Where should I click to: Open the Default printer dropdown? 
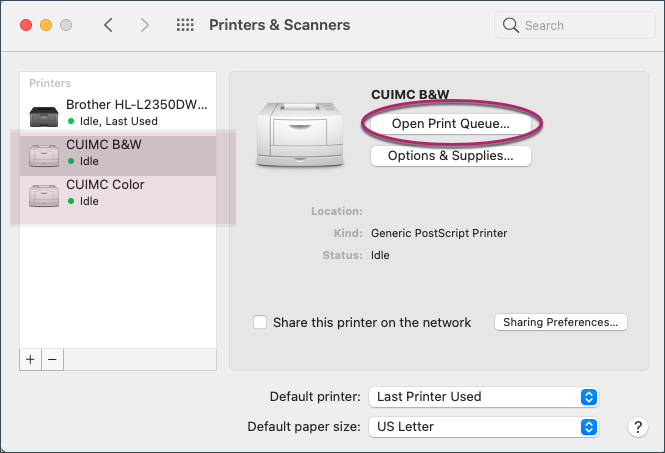pyautogui.click(x=484, y=397)
